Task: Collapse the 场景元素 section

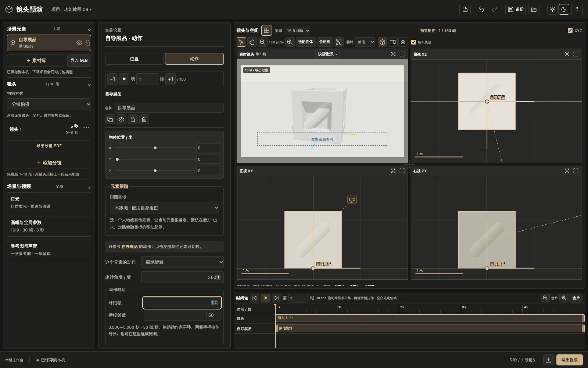Action: coord(89,29)
